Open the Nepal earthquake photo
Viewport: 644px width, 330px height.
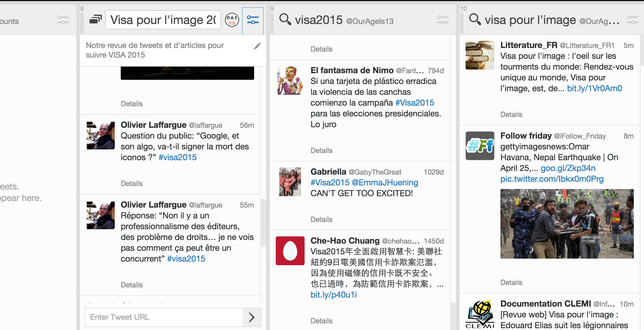click(x=567, y=224)
